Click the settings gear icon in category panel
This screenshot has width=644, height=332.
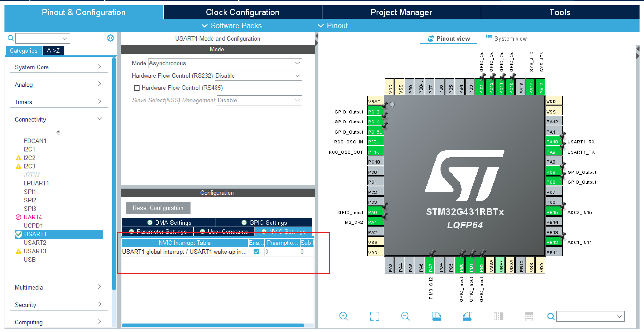110,38
